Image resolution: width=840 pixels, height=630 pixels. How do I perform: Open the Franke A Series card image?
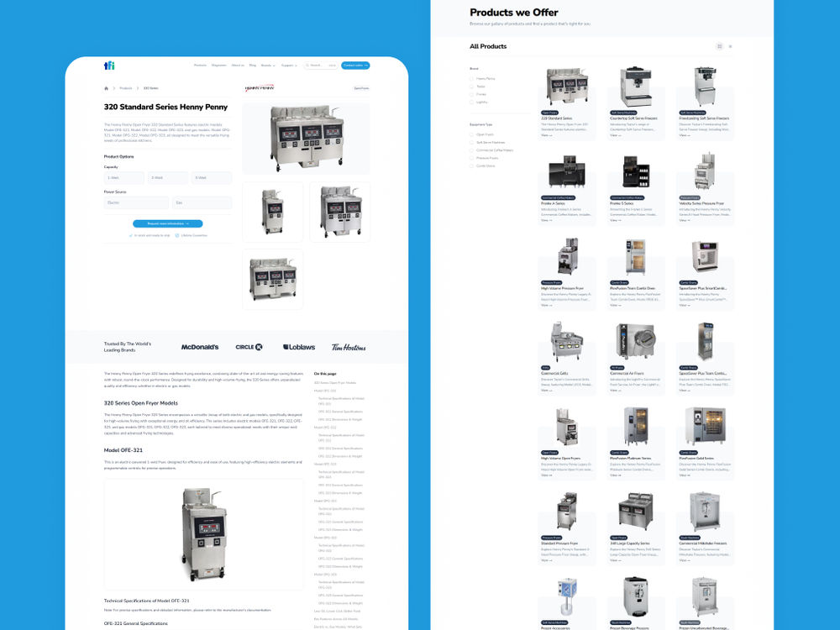point(567,172)
